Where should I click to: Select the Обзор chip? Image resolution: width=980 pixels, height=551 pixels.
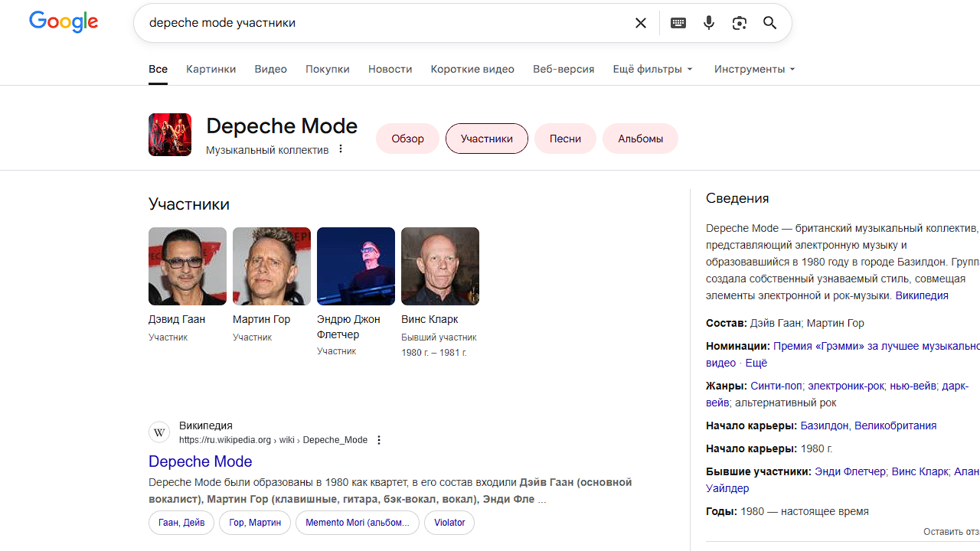pos(407,139)
